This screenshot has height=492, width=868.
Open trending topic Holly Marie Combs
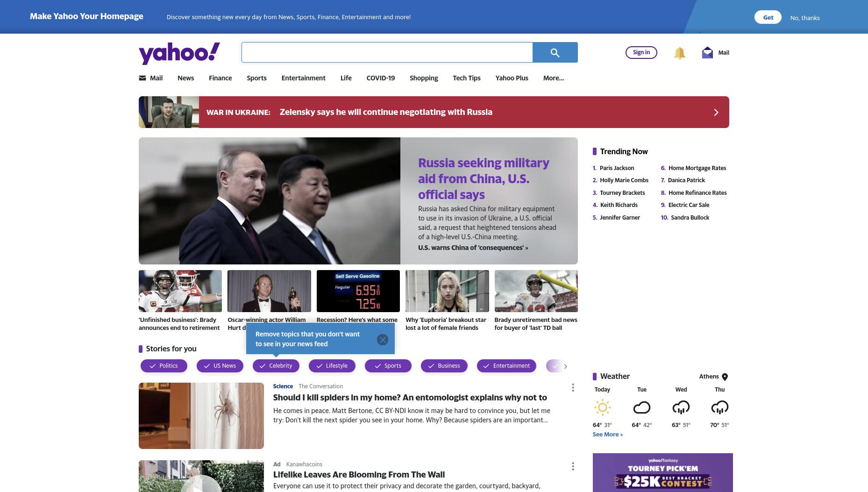[x=624, y=180]
